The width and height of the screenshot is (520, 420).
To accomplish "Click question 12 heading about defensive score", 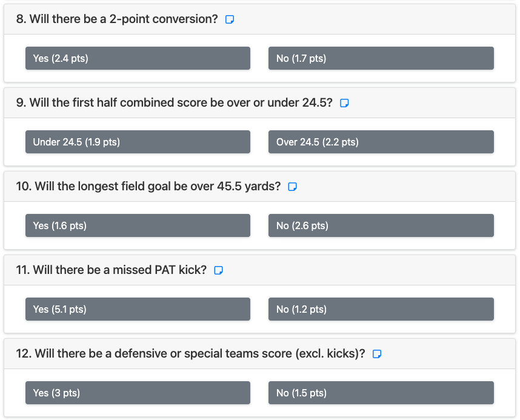I will (191, 354).
